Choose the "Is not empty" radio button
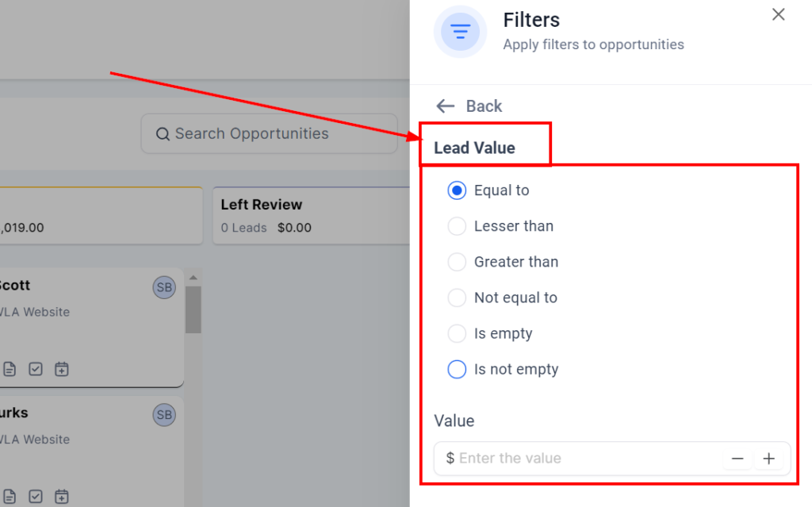The image size is (812, 507). point(457,369)
